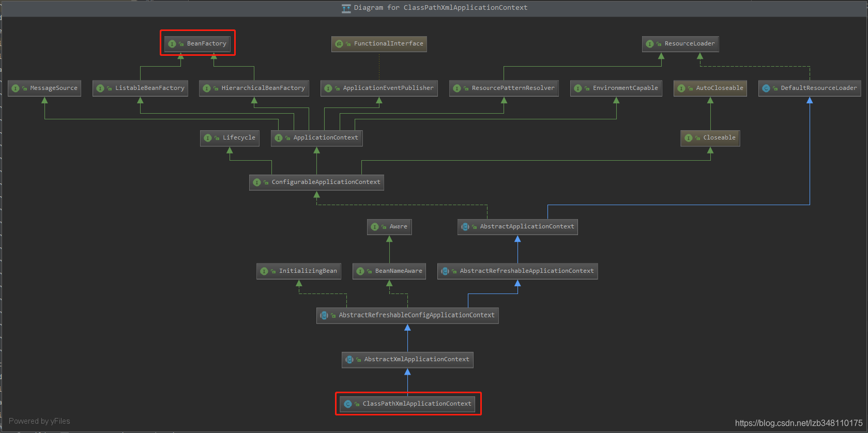Click the interface icon on EnvironmentCapable
The width and height of the screenshot is (868, 433).
[578, 88]
